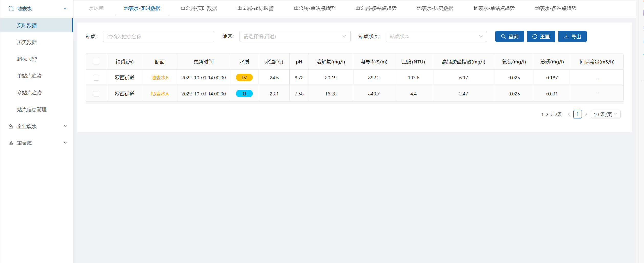This screenshot has width=644, height=263.
Task: Open the 重金属-单站点趋势 tab
Action: coord(314,8)
